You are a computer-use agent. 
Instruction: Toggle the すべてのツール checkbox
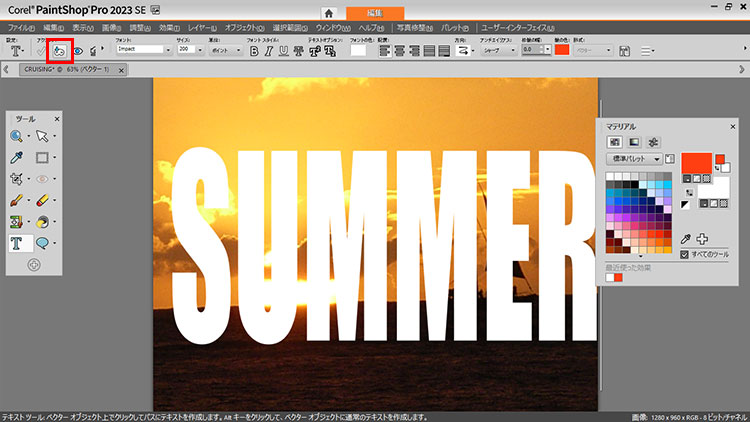[684, 255]
